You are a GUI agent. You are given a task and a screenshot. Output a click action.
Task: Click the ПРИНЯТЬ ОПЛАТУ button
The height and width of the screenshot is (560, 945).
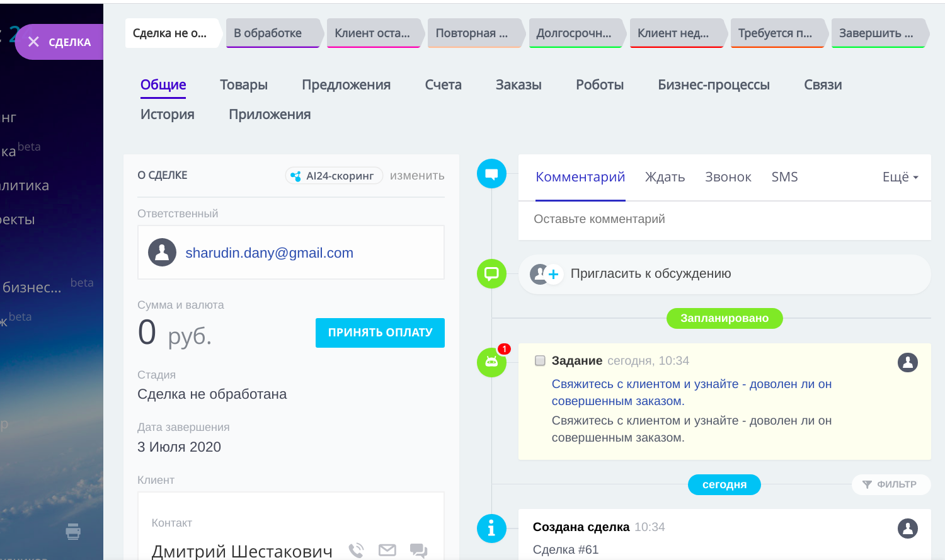pyautogui.click(x=380, y=333)
